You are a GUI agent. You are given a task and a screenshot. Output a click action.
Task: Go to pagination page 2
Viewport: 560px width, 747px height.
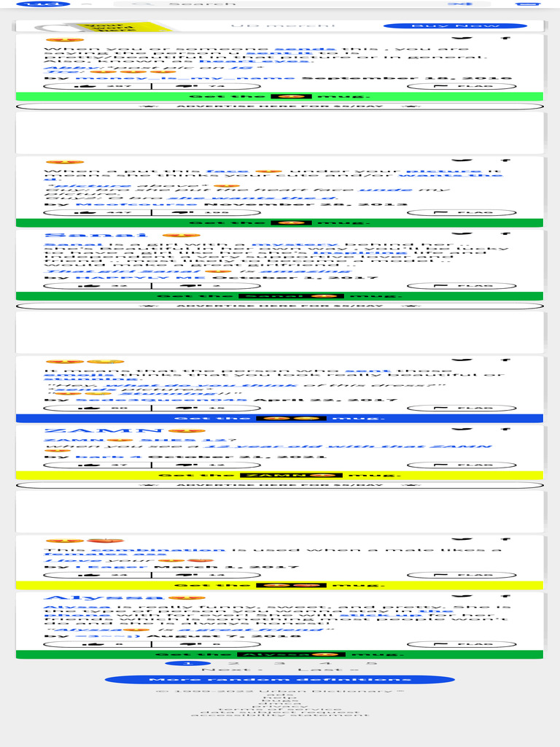click(233, 663)
